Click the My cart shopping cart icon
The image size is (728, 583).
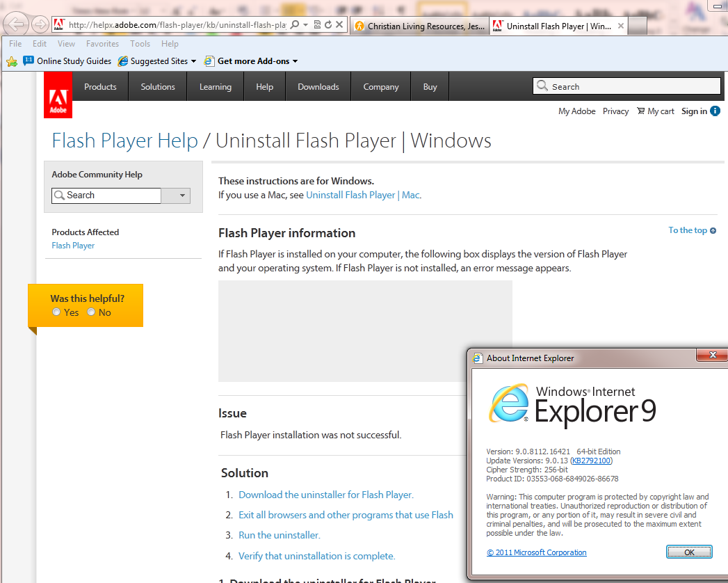tap(640, 111)
